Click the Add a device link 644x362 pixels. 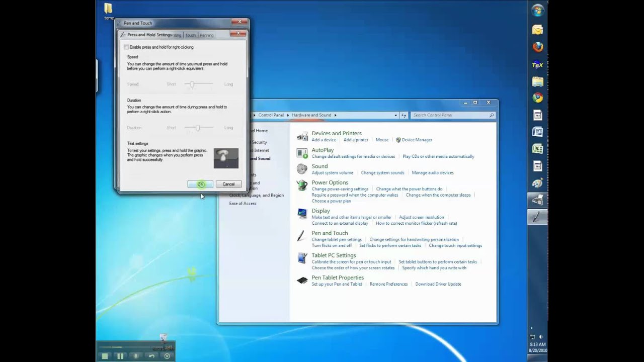pyautogui.click(x=324, y=140)
